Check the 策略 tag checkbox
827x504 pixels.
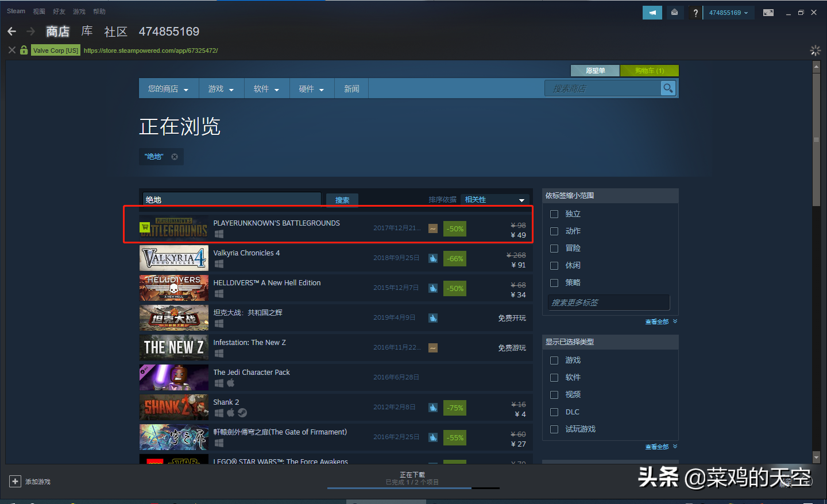(554, 283)
